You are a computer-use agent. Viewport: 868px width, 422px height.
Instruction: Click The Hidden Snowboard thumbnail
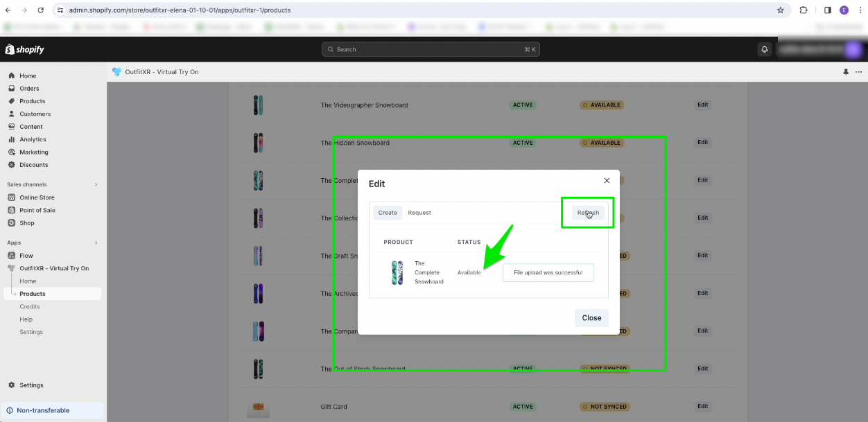tap(259, 143)
